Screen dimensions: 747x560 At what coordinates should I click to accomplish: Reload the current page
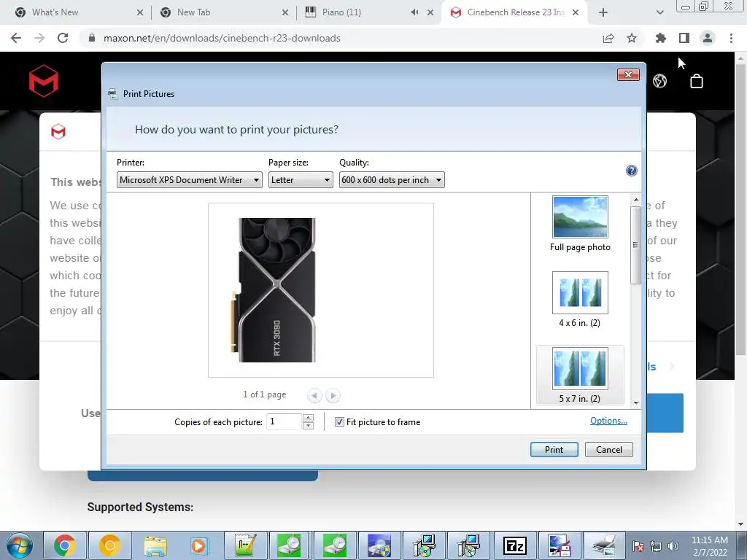63,38
